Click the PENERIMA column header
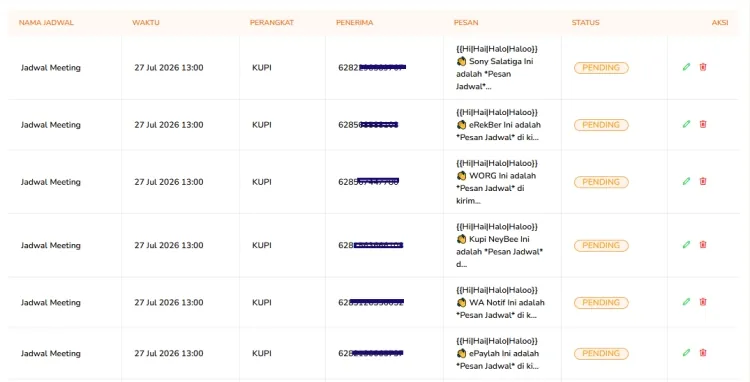The image size is (750, 382). 354,22
